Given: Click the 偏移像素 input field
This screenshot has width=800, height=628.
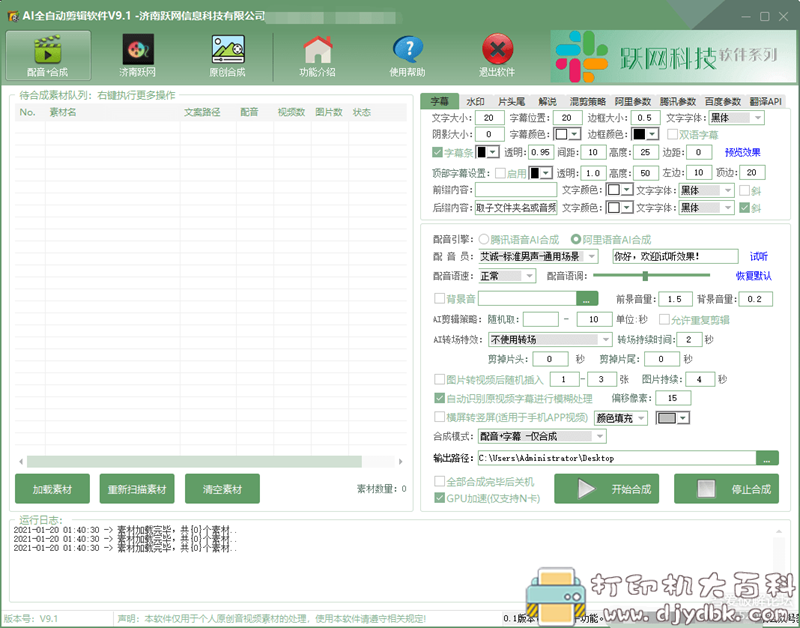Looking at the screenshot, I should click(673, 398).
